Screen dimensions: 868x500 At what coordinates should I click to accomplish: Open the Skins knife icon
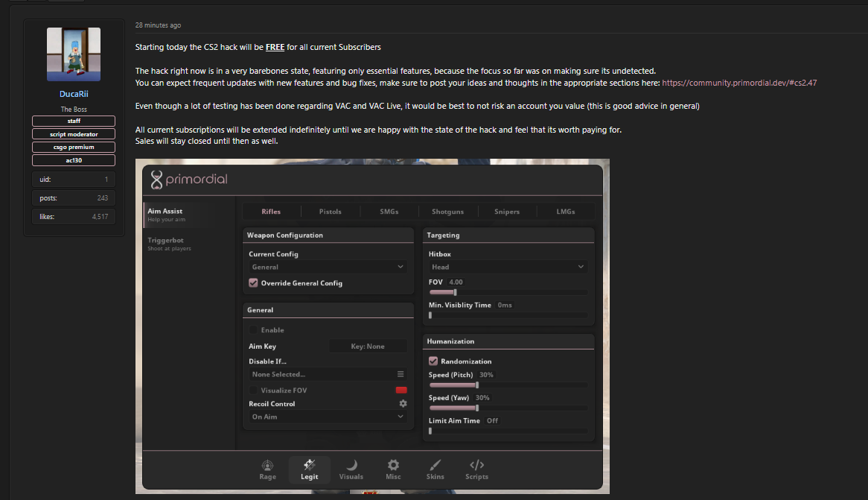tap(435, 464)
